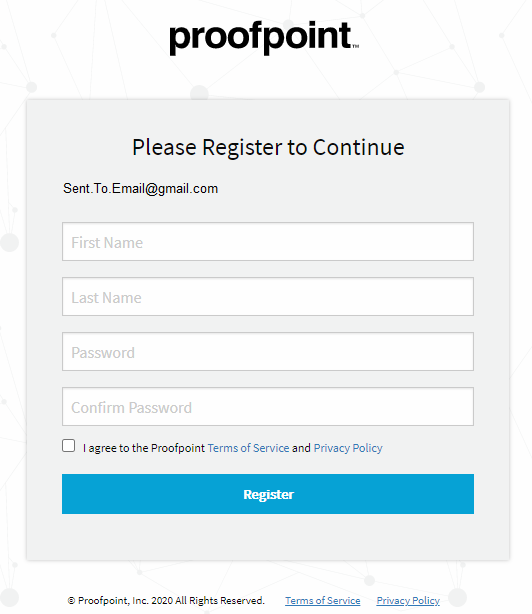Click the trademark symbol beside Proofpoint logo
Image resolution: width=532 pixels, height=614 pixels.
(355, 46)
